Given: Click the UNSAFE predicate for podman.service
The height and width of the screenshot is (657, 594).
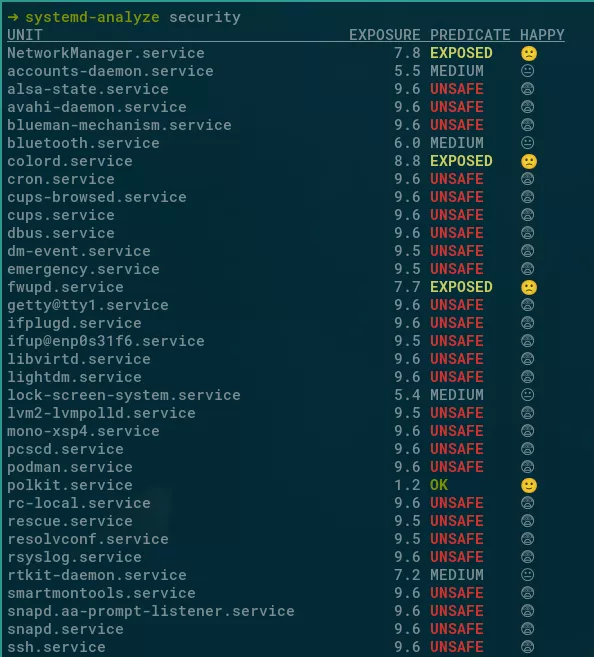Looking at the screenshot, I should [x=457, y=467].
